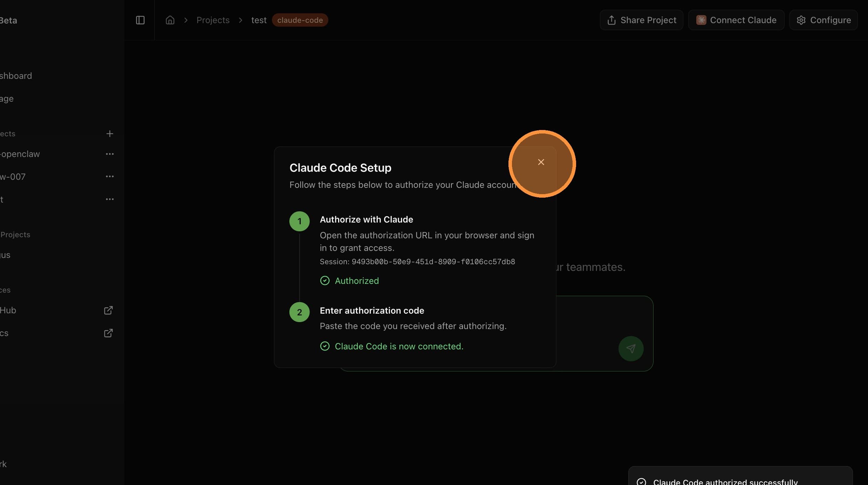Open Projects breadcrumb link
Screen dimensions: 868x485
click(213, 20)
